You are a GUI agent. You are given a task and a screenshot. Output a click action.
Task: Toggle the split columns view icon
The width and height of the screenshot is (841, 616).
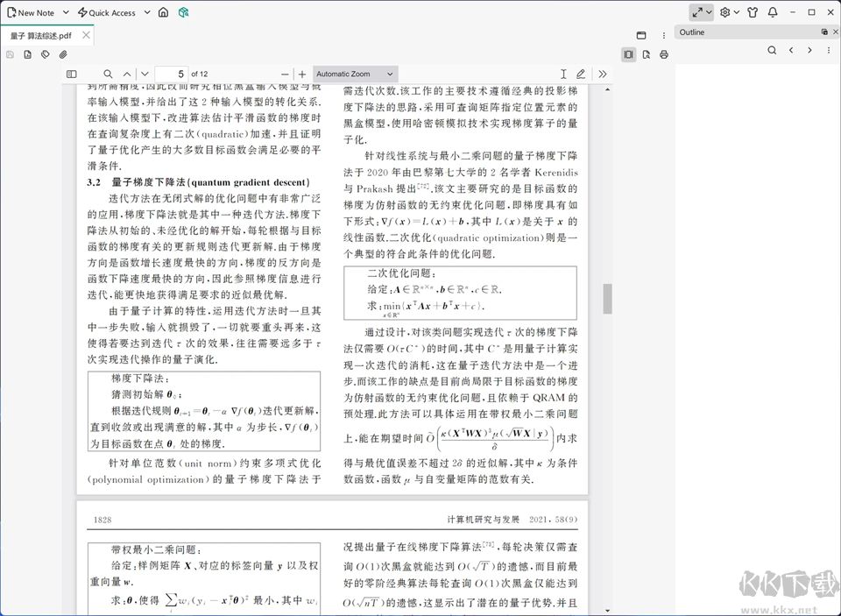tap(629, 54)
